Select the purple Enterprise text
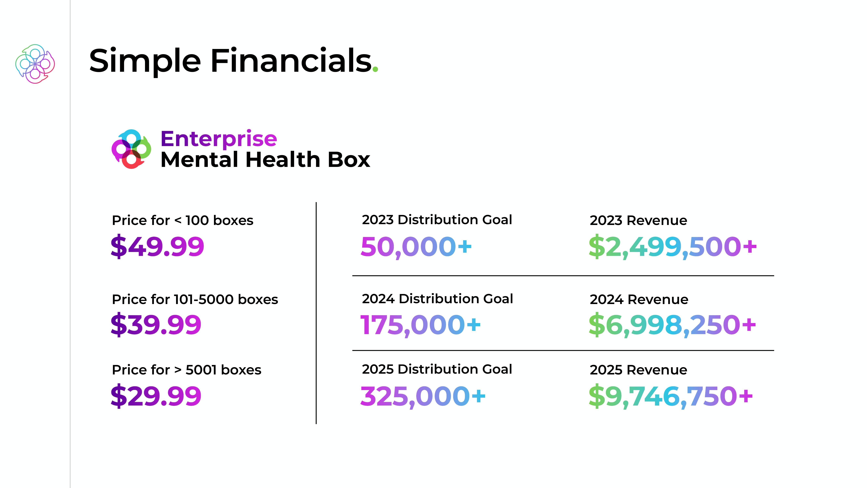The width and height of the screenshot is (868, 488). [x=219, y=139]
